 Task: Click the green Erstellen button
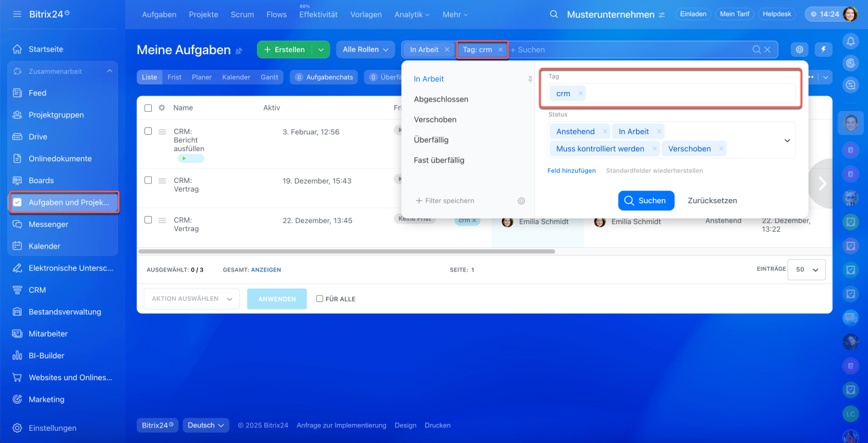(x=285, y=49)
